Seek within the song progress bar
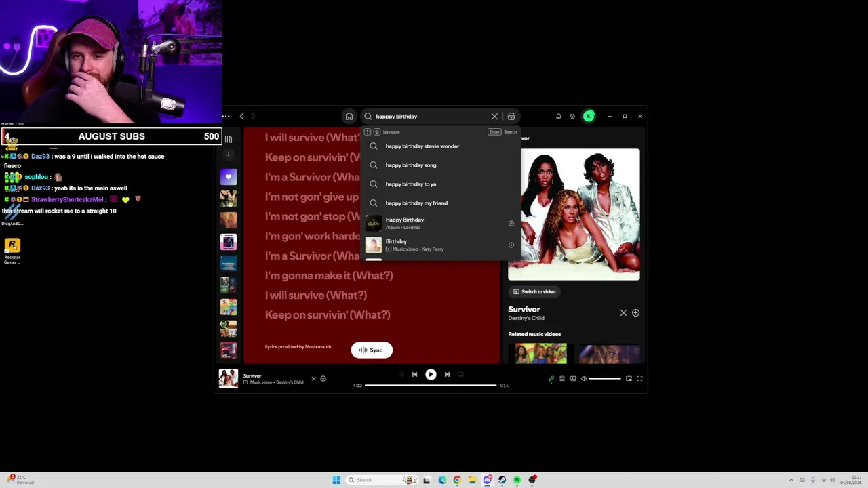 [x=431, y=386]
